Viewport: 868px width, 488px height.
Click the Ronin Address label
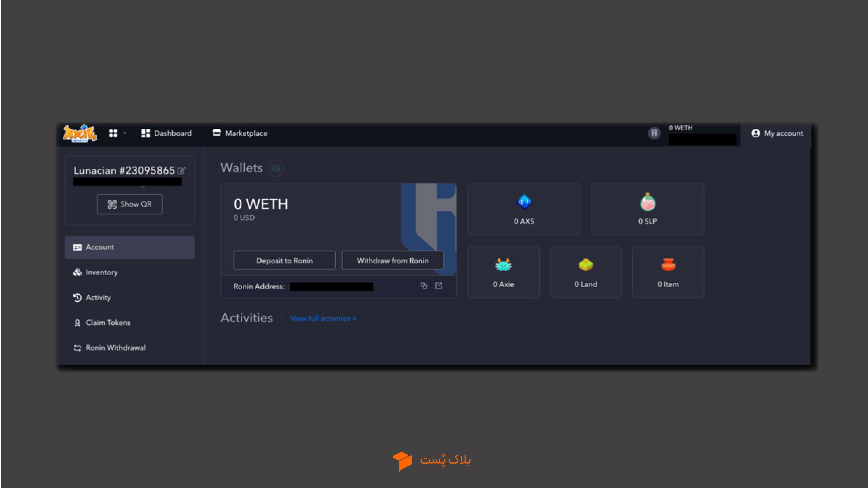[259, 286]
